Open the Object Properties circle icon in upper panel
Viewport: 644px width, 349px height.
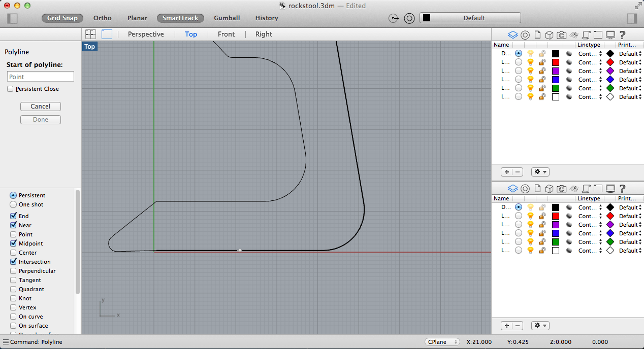525,35
